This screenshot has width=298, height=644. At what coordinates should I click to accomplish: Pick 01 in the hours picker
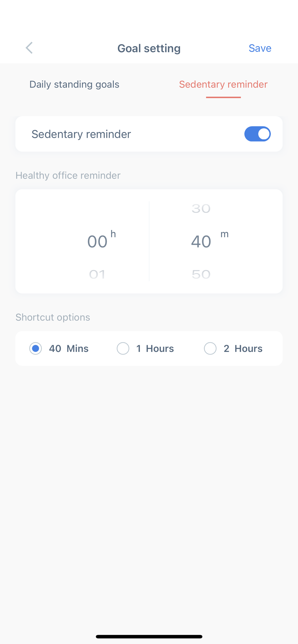pyautogui.click(x=97, y=274)
